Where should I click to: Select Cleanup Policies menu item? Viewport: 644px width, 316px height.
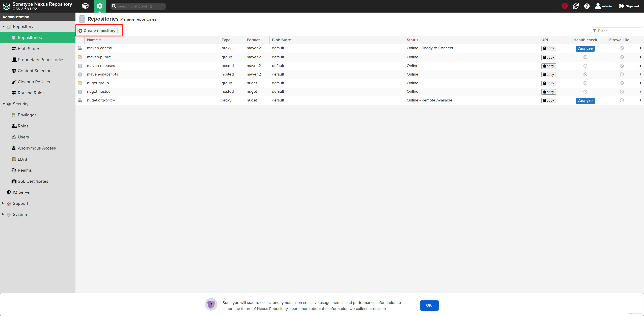pyautogui.click(x=34, y=82)
